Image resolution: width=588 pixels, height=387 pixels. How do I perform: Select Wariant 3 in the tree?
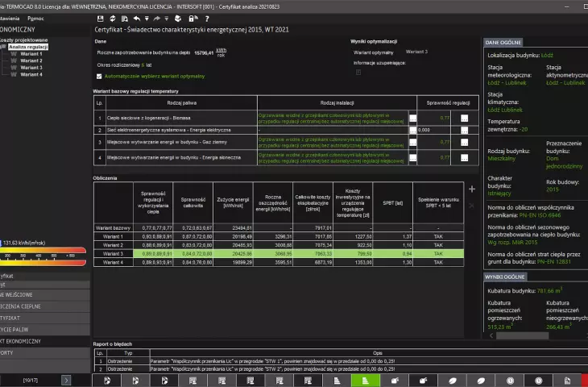(31, 68)
